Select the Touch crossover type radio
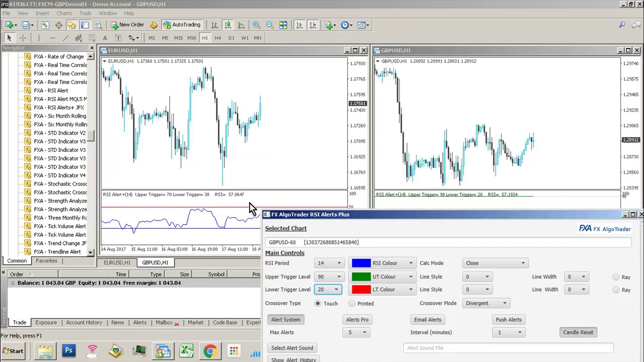 tap(317, 303)
